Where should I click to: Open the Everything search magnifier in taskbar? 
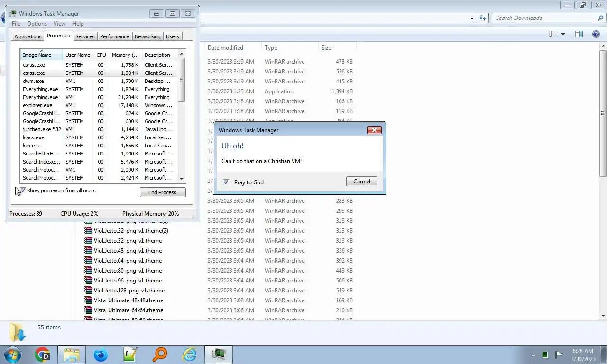[x=159, y=355]
